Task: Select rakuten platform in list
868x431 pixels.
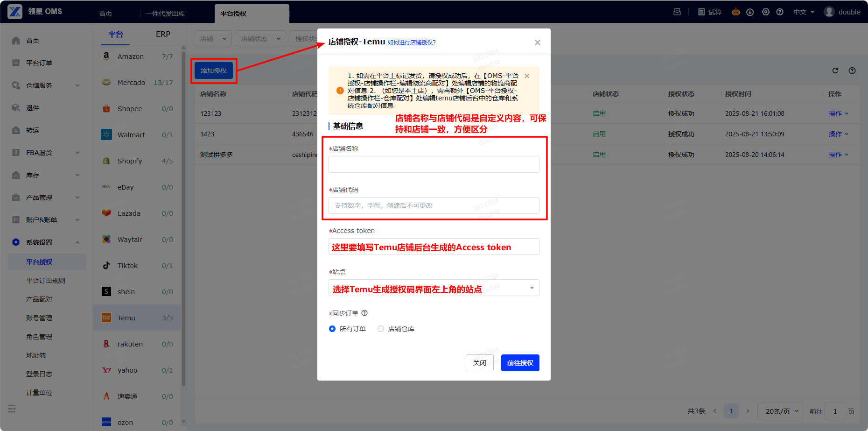Action: pos(137,344)
